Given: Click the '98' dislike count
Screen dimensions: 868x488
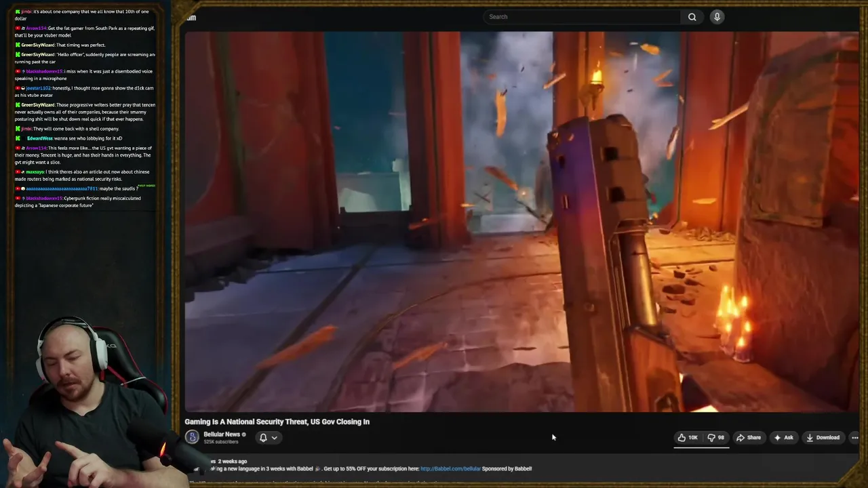Looking at the screenshot, I should tap(721, 438).
